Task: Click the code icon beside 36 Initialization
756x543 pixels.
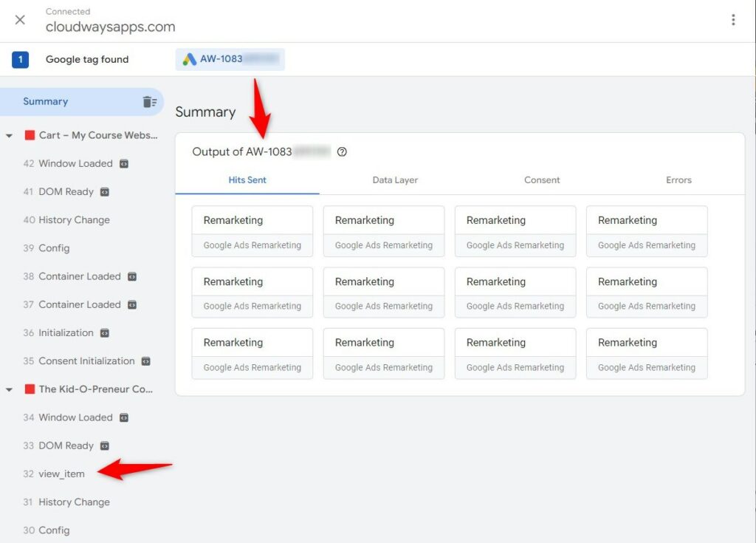Action: (105, 333)
